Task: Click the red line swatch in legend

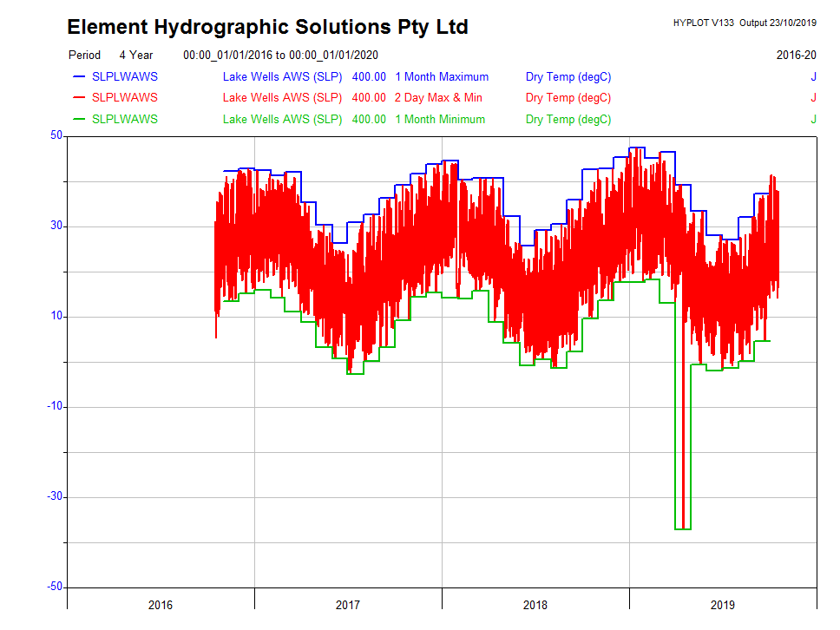Action: pyautogui.click(x=79, y=98)
